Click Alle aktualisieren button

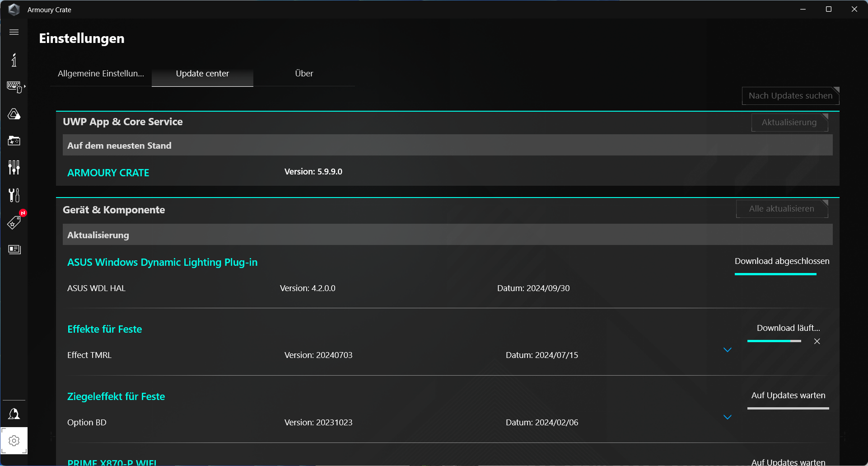tap(782, 209)
